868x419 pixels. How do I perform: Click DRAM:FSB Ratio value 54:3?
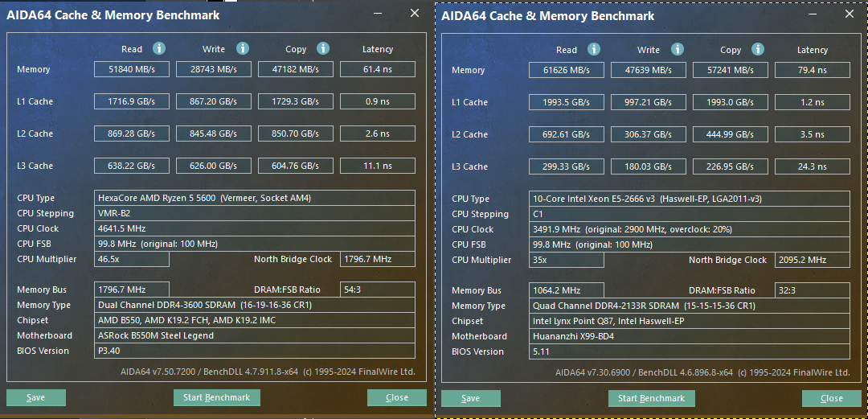(x=378, y=290)
